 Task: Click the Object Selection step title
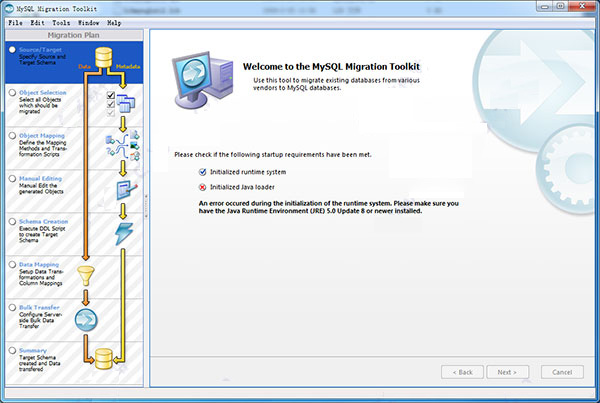click(x=42, y=93)
